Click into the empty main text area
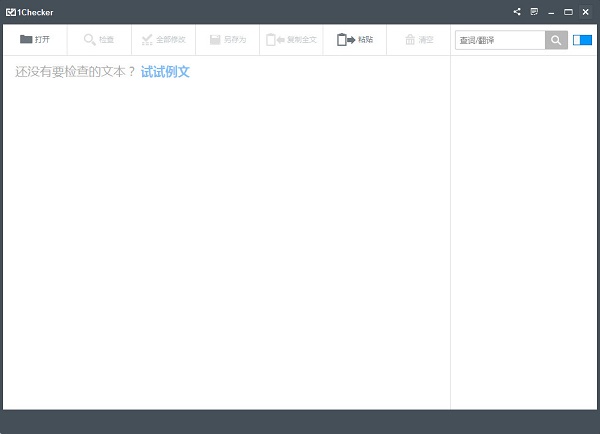The height and width of the screenshot is (434, 600). click(x=225, y=250)
